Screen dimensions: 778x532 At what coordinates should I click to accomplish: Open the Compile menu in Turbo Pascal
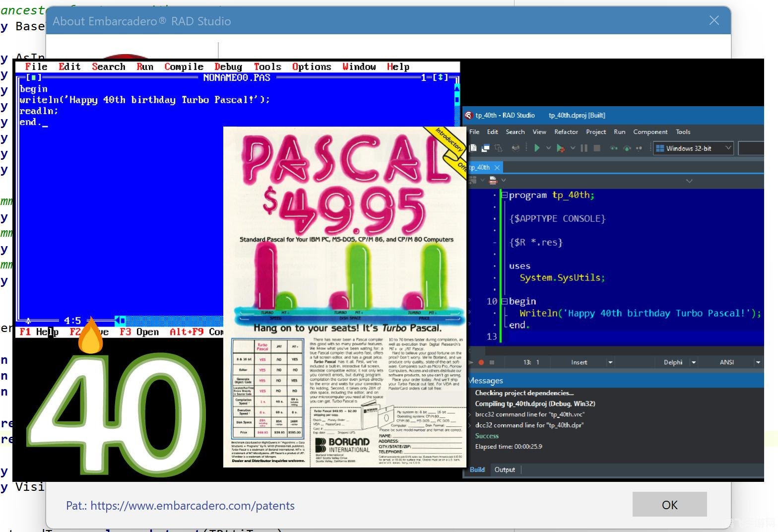coord(184,66)
